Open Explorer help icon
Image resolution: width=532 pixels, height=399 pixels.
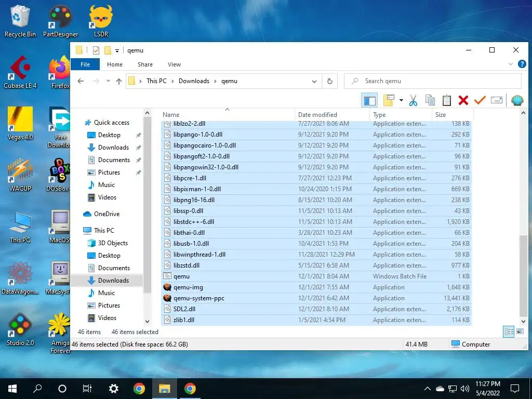tap(522, 64)
